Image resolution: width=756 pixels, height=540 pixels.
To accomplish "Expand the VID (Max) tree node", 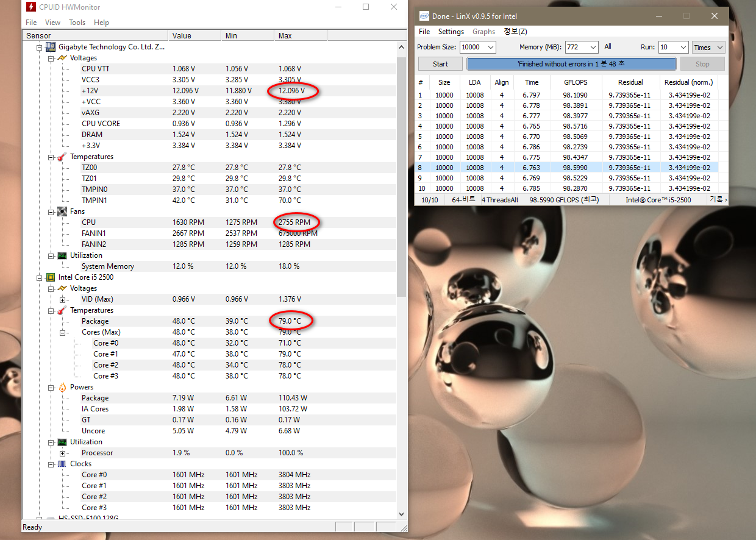I will pos(63,299).
